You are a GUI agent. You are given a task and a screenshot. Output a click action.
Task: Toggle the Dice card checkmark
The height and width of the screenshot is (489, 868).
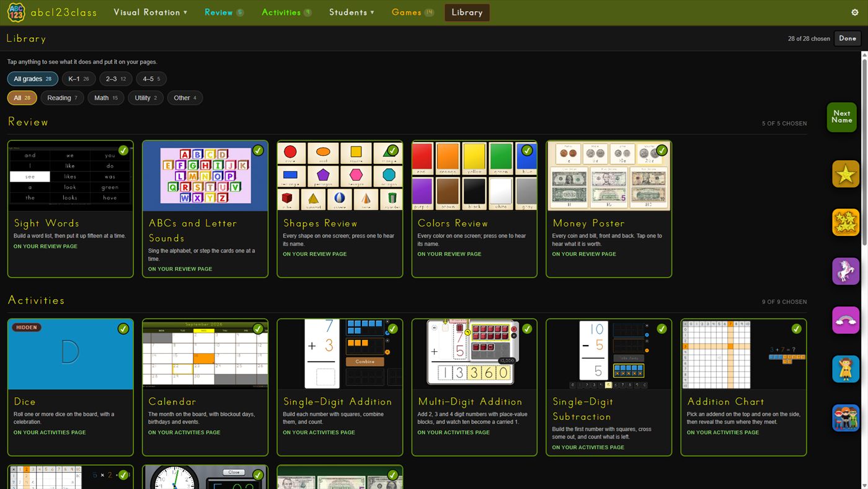(x=123, y=328)
